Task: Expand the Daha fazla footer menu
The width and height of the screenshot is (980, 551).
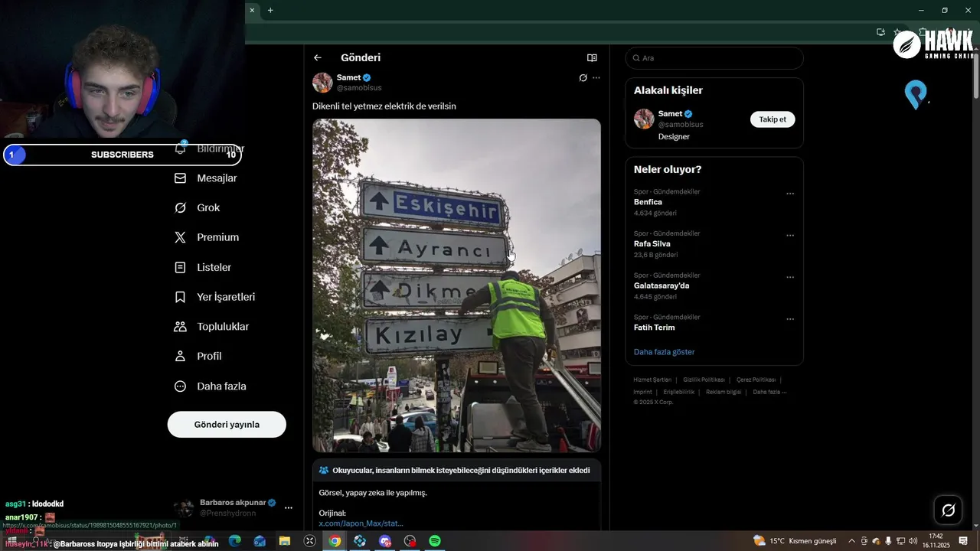Action: [769, 392]
